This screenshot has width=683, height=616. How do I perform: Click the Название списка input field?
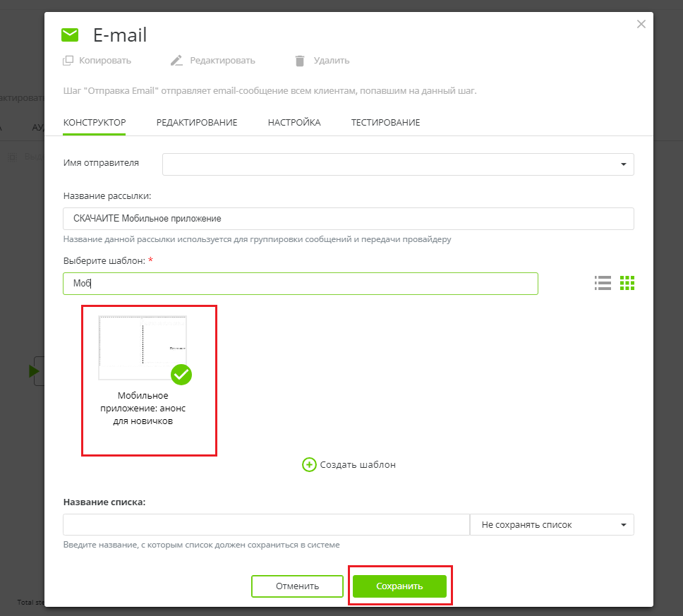pyautogui.click(x=266, y=524)
